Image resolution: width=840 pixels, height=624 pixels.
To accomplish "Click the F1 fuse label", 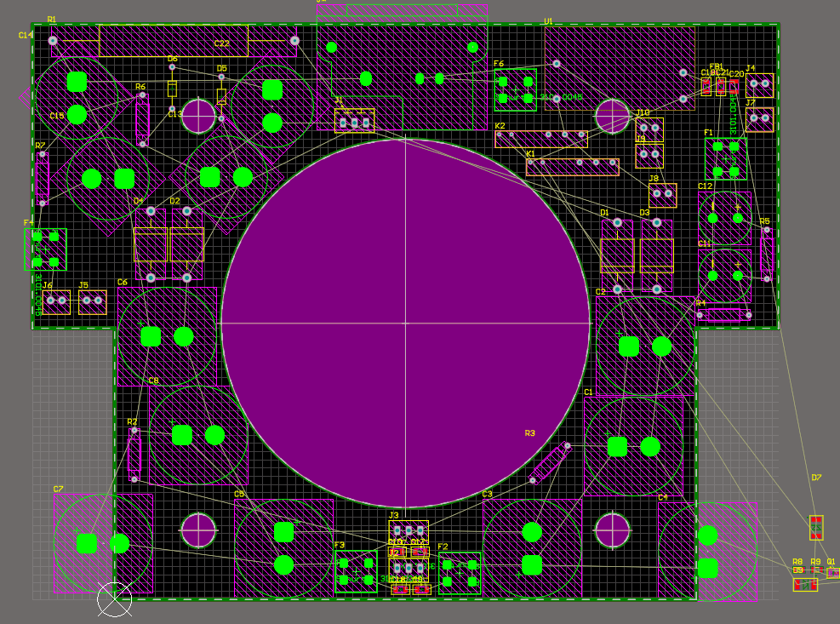I will tap(708, 133).
